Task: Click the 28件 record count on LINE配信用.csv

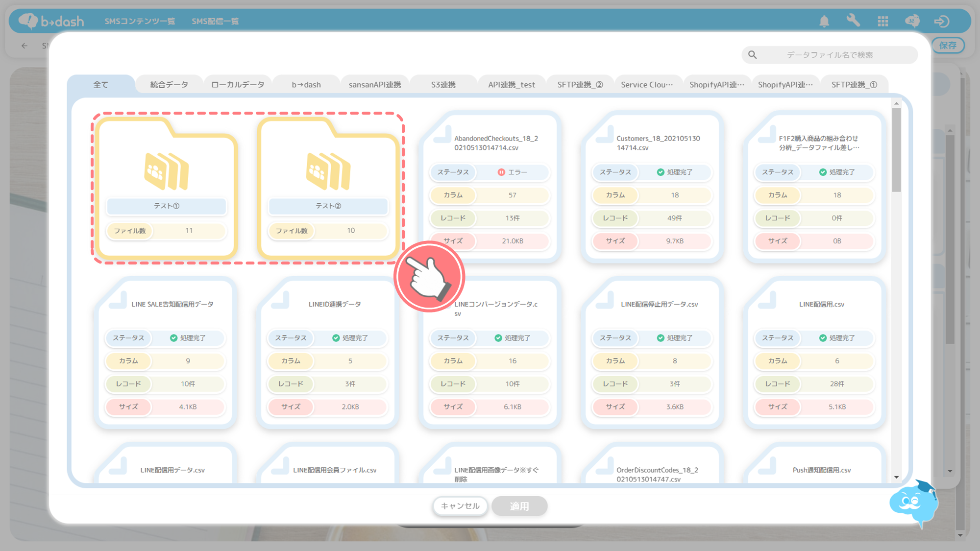Action: click(x=837, y=384)
